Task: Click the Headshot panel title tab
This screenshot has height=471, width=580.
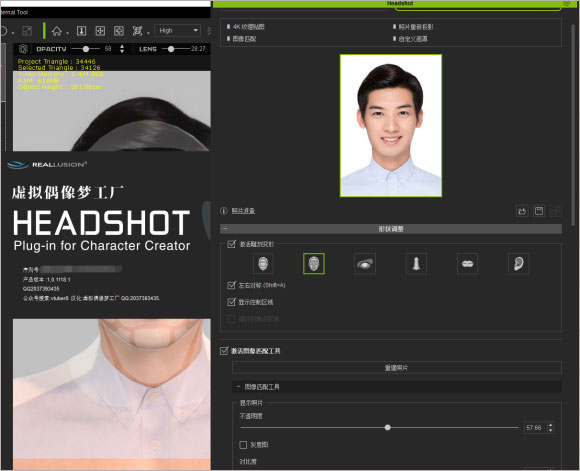Action: [x=400, y=3]
